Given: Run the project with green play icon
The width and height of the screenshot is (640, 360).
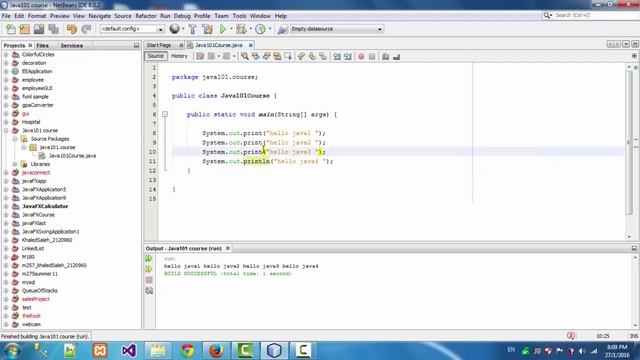Looking at the screenshot, I should click(223, 29).
